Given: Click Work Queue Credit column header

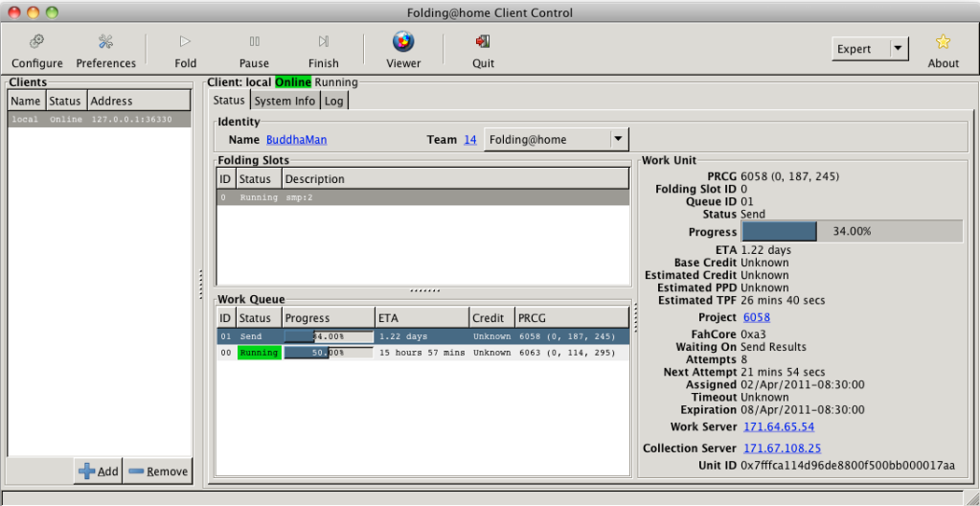Looking at the screenshot, I should [x=491, y=318].
